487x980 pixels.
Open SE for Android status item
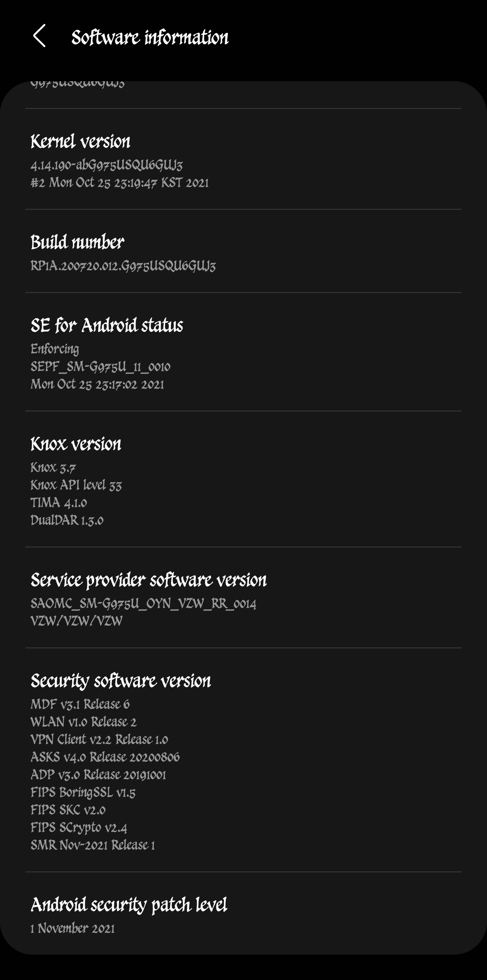click(243, 352)
